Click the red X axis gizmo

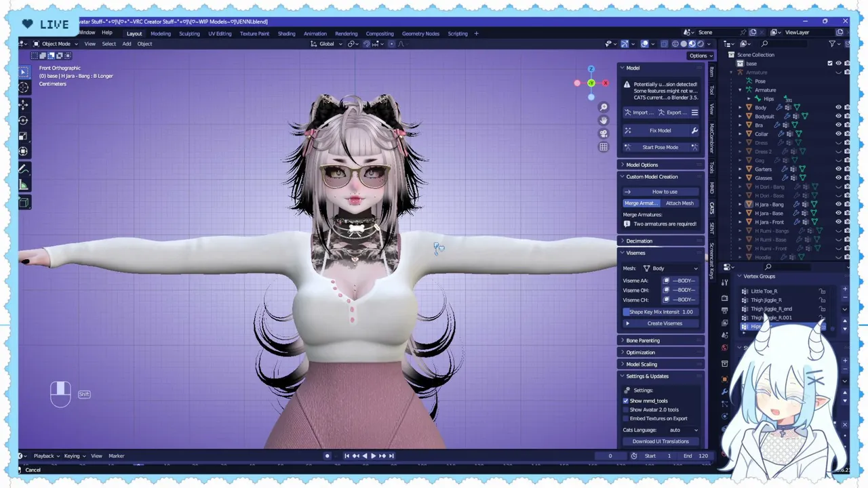606,83
